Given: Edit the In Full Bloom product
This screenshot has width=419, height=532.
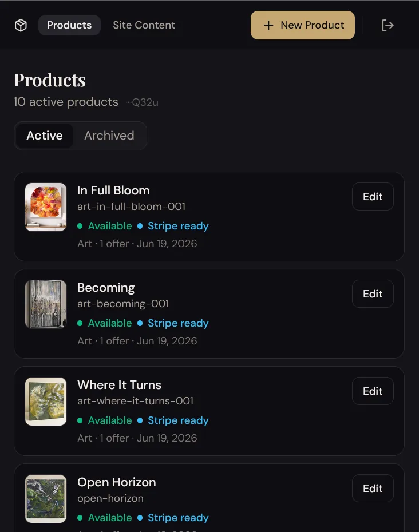Looking at the screenshot, I should pos(373,196).
